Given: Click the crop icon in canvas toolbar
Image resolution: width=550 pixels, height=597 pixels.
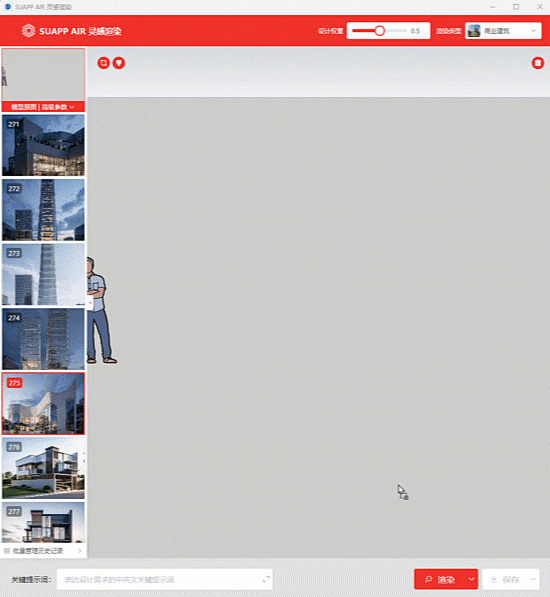Looking at the screenshot, I should 103,63.
